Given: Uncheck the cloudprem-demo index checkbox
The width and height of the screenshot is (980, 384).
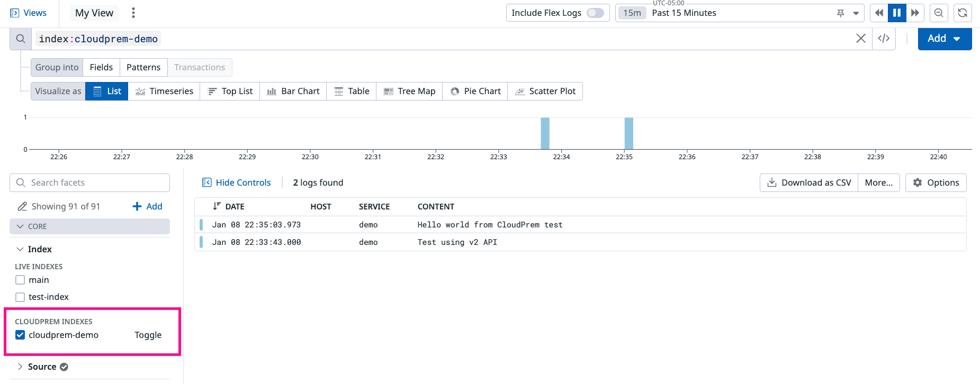Looking at the screenshot, I should pos(20,335).
